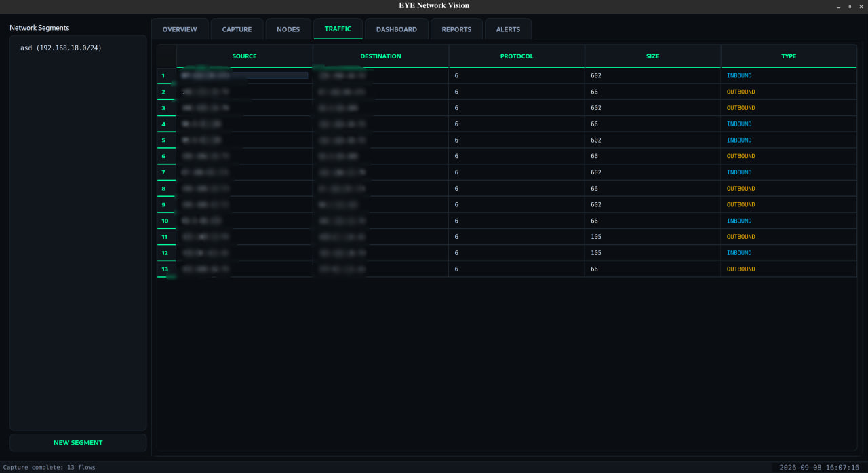
Task: Click the OUTBOUND type in row 8
Action: 741,189
